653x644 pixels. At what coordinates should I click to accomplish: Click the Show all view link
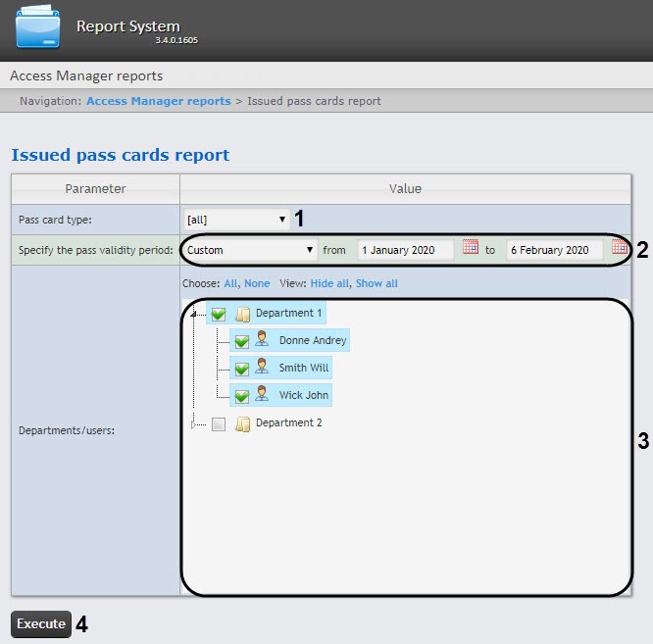[377, 283]
